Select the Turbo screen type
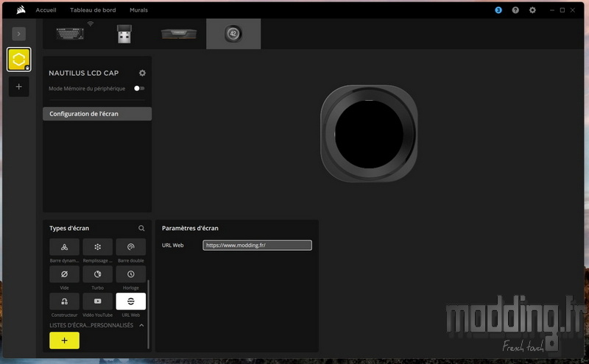The image size is (589, 364). [x=97, y=274]
